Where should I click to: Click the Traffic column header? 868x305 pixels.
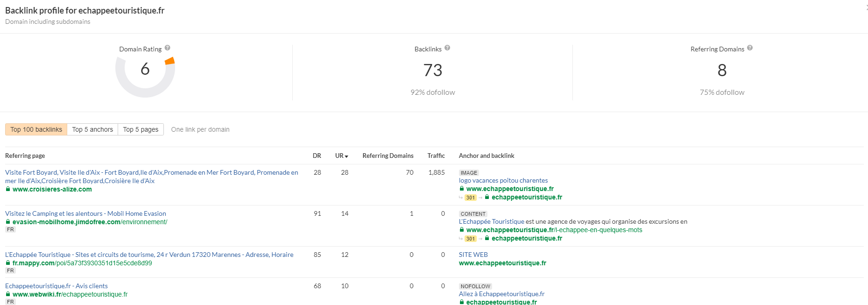click(x=436, y=156)
